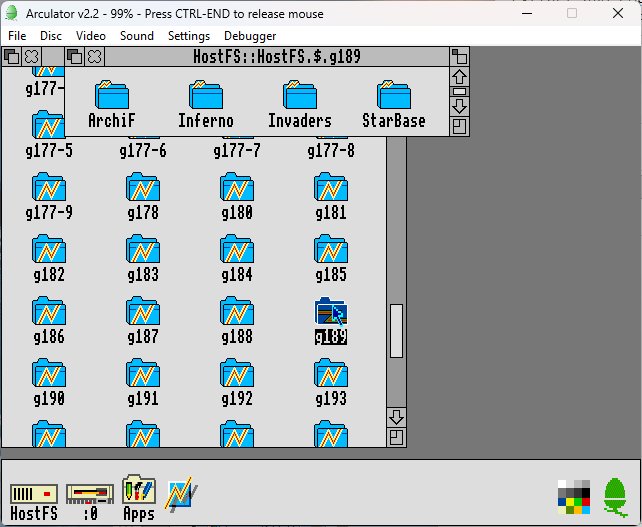Select the g185 folder icon
Screen dimensions: 642x527
[331, 249]
